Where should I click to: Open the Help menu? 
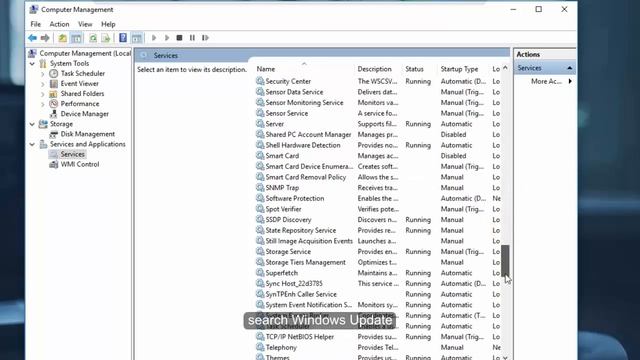(x=108, y=24)
